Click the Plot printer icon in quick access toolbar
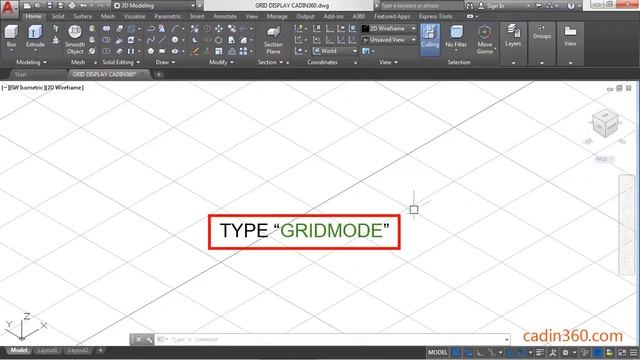The height and width of the screenshot is (360, 640). pyautogui.click(x=72, y=6)
